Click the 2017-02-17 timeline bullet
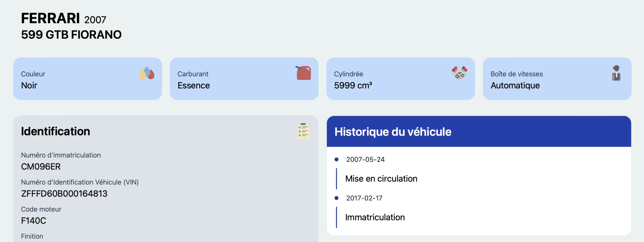The image size is (644, 242). tap(336, 198)
